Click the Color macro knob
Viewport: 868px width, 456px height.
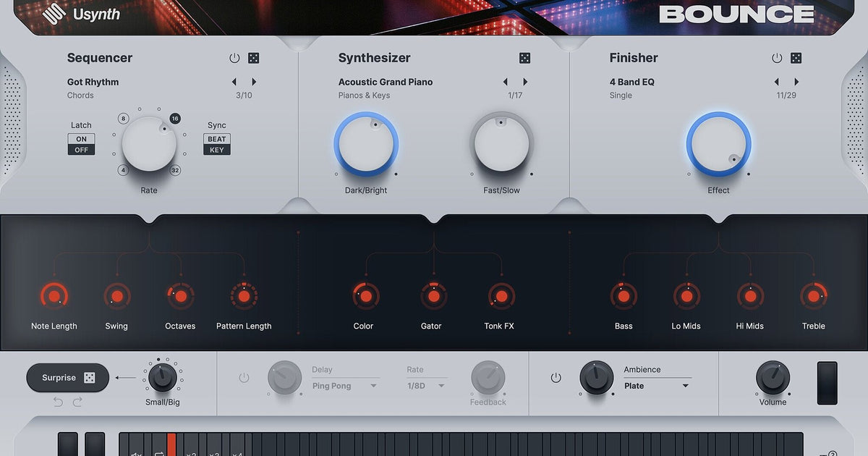pos(365,296)
